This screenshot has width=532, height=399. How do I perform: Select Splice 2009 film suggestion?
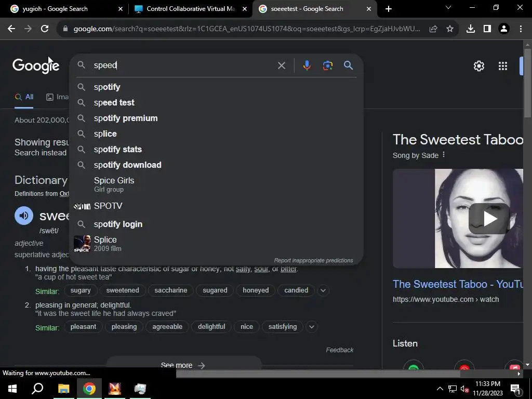pos(217,244)
